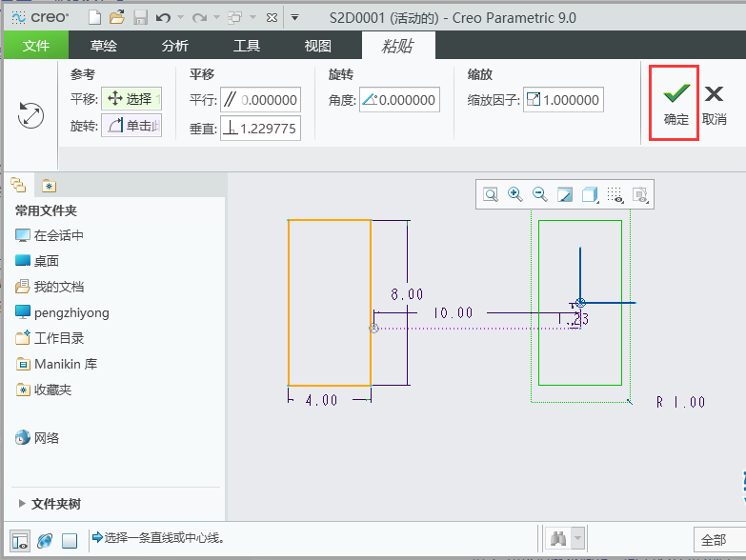This screenshot has width=746, height=560.
Task: Toggle the full screen square icon
Action: (70, 541)
